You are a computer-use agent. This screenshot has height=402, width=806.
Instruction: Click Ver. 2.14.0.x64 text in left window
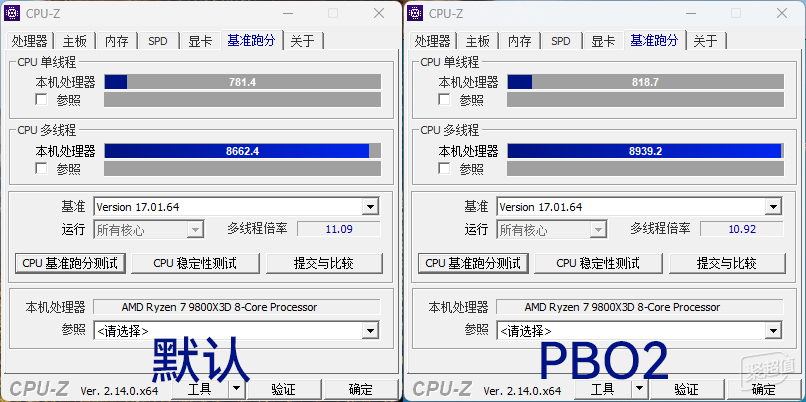[119, 391]
